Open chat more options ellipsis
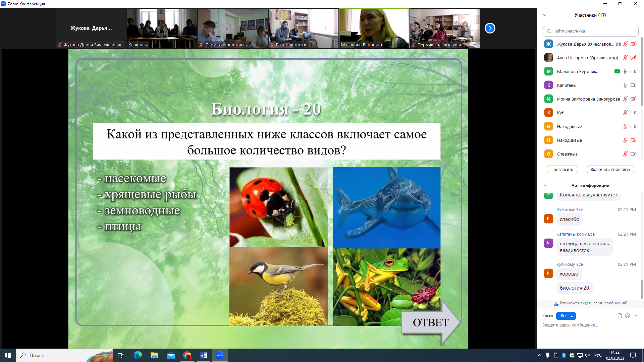Screen dimensions: 644x362 [635, 316]
